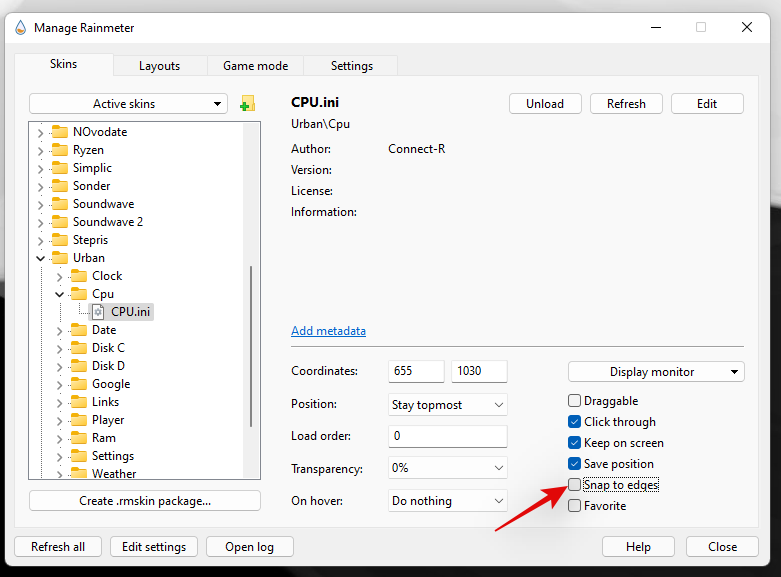Click the Player folder icon
The width and height of the screenshot is (781, 577).
click(79, 420)
